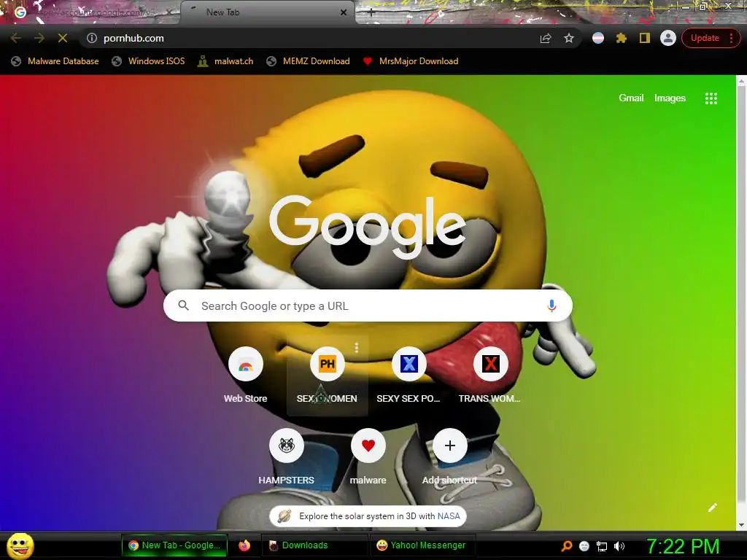Click the forward navigation arrow
This screenshot has height=560, width=747.
39,38
